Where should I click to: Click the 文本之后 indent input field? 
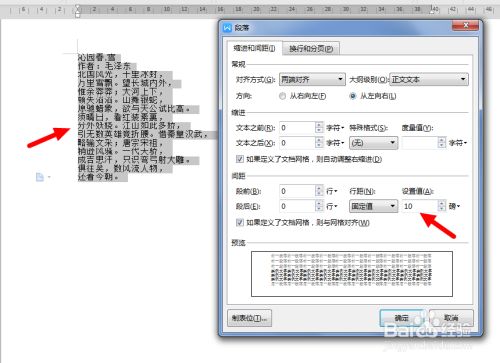[x=297, y=143]
